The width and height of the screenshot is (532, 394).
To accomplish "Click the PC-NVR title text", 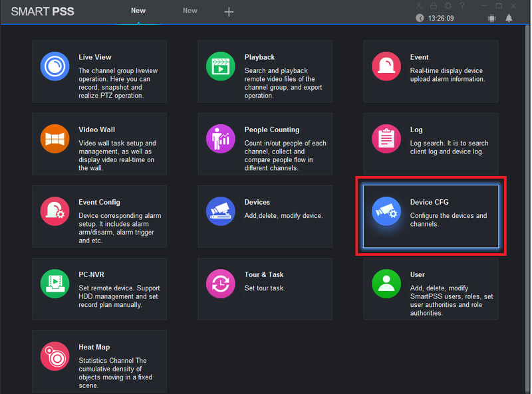I will pyautogui.click(x=91, y=274).
